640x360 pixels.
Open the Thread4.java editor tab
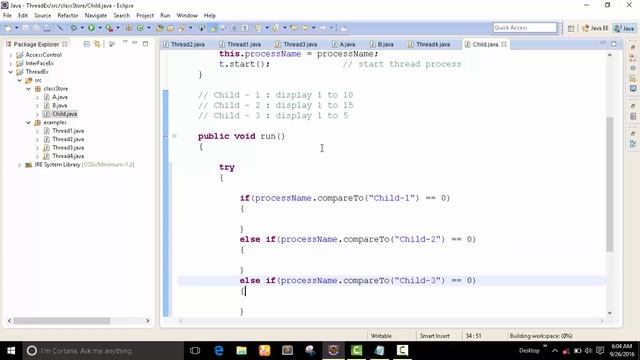pos(429,44)
